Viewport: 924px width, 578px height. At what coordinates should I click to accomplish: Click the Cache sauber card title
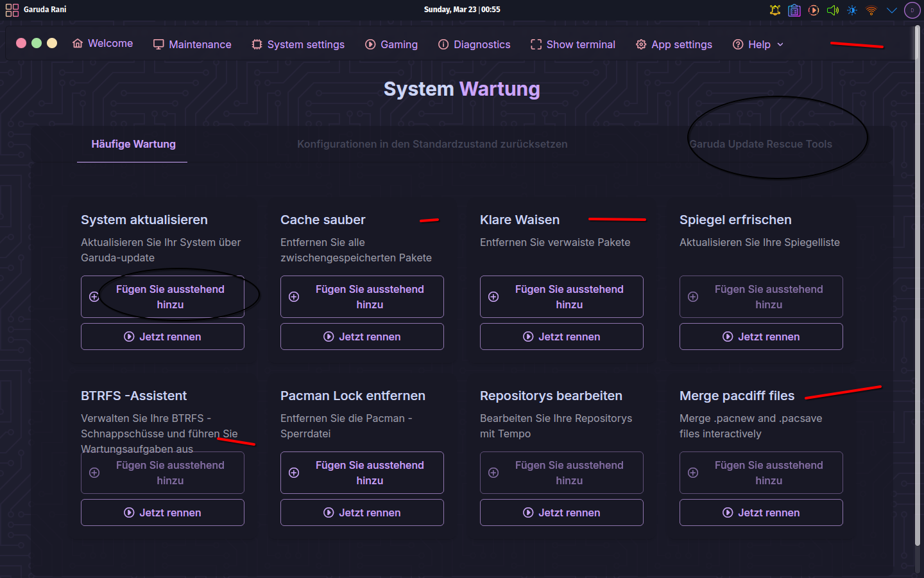(323, 220)
